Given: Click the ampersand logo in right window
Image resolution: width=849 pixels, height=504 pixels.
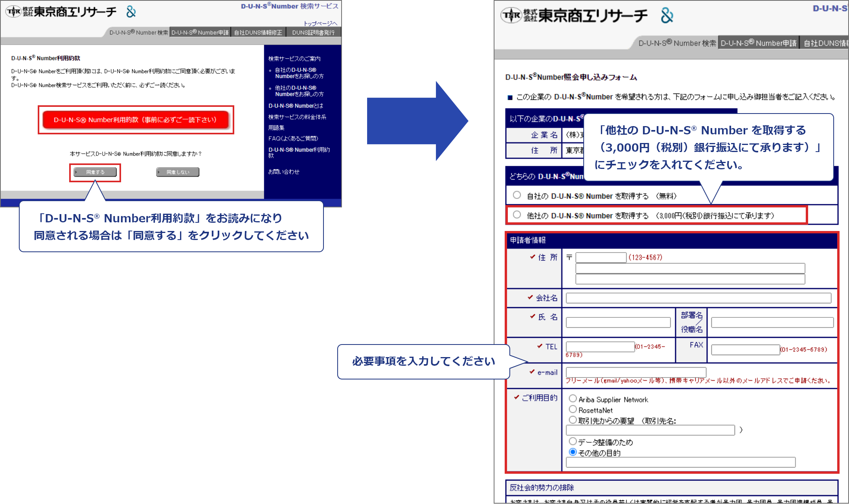Looking at the screenshot, I should click(667, 16).
